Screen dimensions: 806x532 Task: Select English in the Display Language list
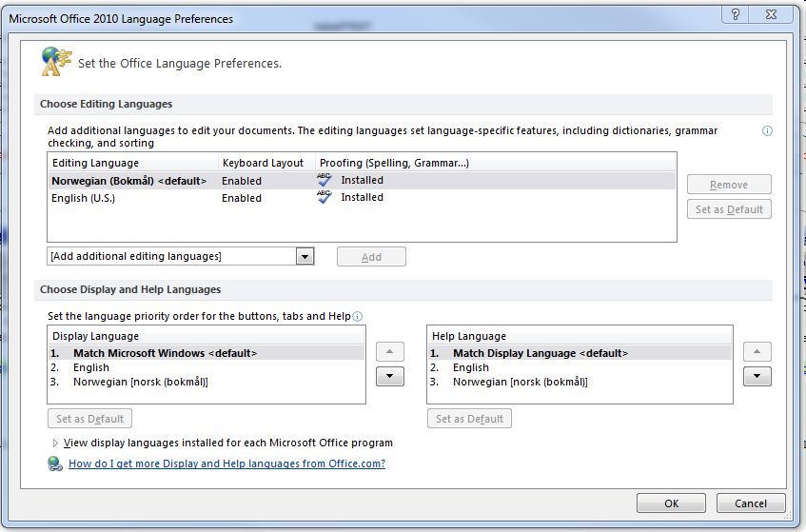coord(91,367)
